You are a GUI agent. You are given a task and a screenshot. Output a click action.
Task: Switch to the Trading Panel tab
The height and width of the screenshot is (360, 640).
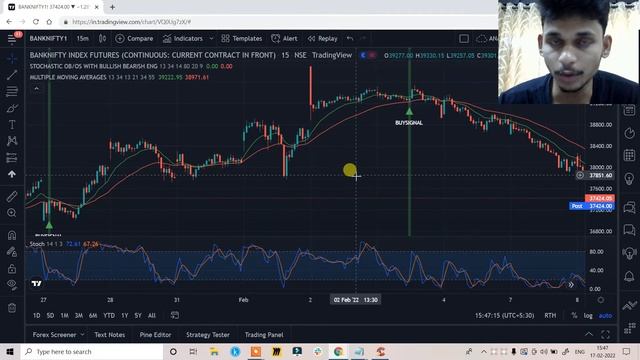coord(264,335)
